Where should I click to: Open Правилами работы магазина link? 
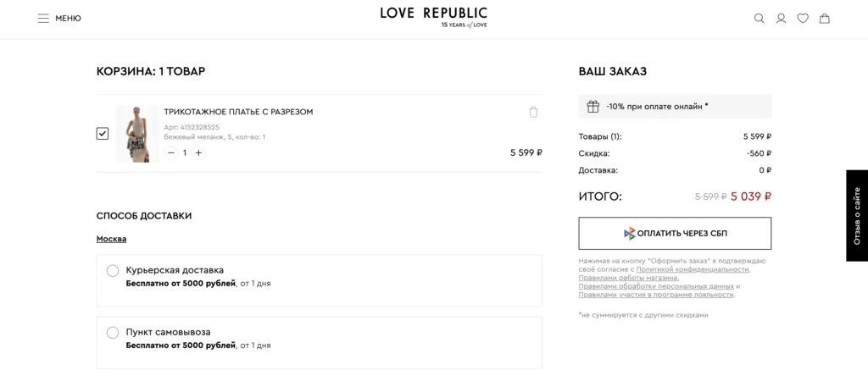coord(628,278)
